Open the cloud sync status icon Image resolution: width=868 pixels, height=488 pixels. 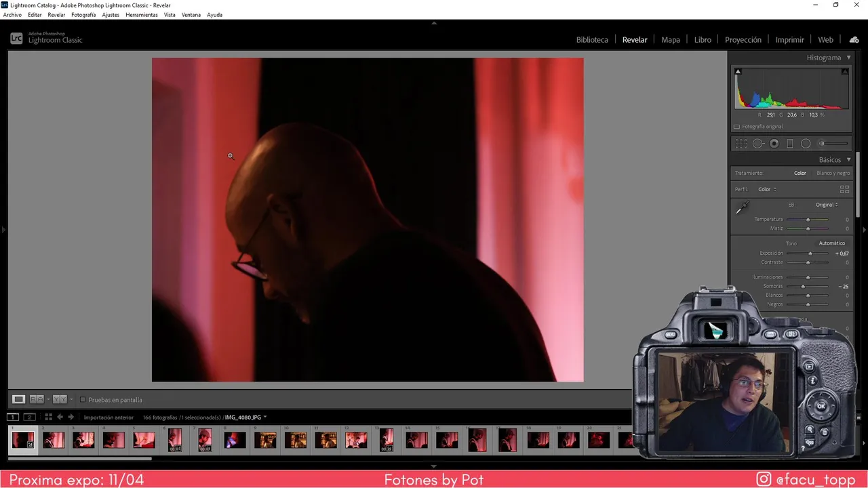(854, 39)
